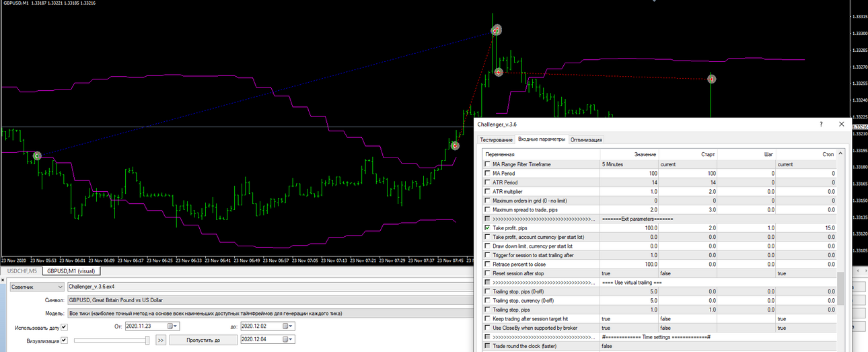The height and width of the screenshot is (352, 868).
Task: Click the trade marker at the chart's highest peak
Action: [x=497, y=30]
